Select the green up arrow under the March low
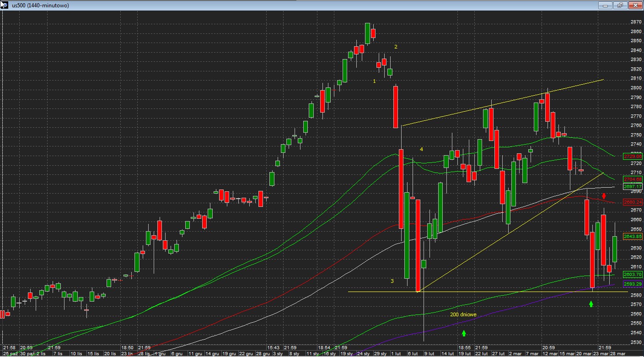Image resolution: width=644 pixels, height=357 pixels. (x=591, y=303)
